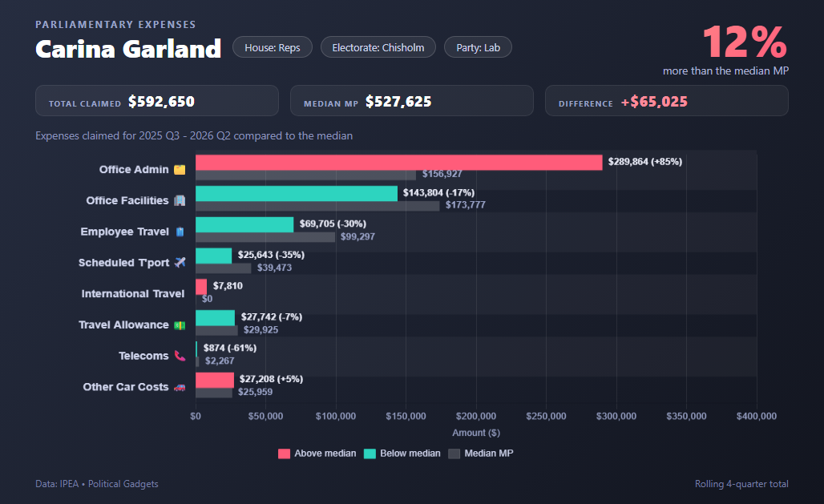Click the $69,705 (-30%) value label
Image resolution: width=824 pixels, height=504 pixels.
point(333,224)
